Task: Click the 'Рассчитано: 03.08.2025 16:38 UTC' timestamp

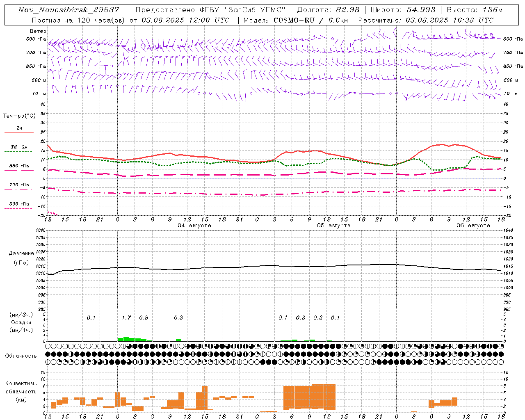Action: 426,20
